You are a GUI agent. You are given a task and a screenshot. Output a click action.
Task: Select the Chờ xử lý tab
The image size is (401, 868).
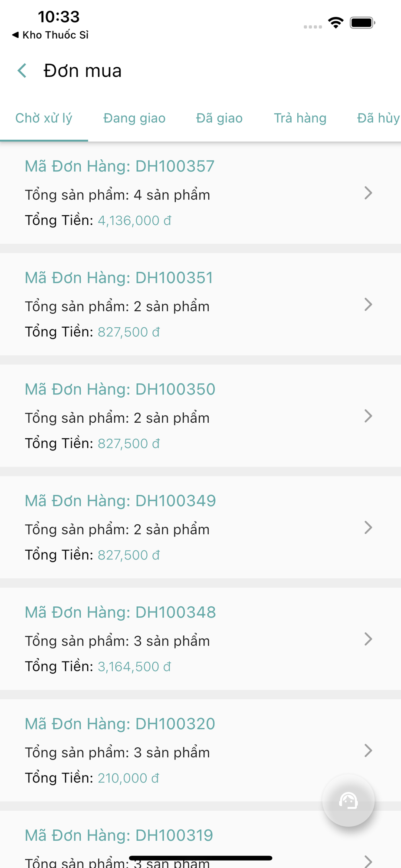(x=44, y=118)
